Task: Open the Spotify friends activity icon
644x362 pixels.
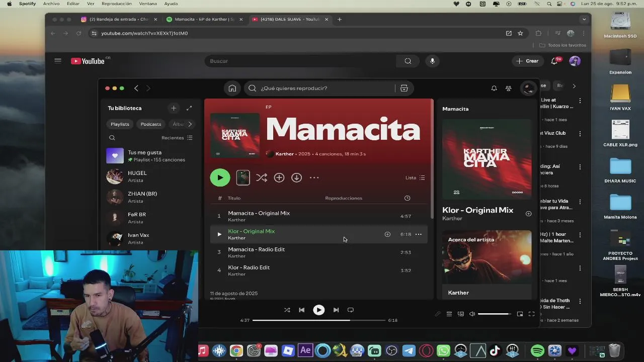Action: (x=509, y=88)
